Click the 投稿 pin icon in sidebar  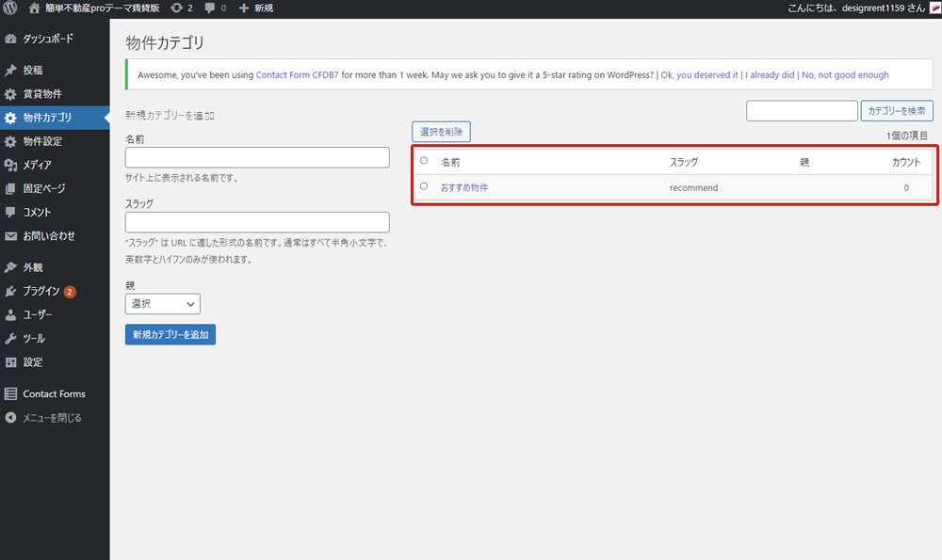11,71
